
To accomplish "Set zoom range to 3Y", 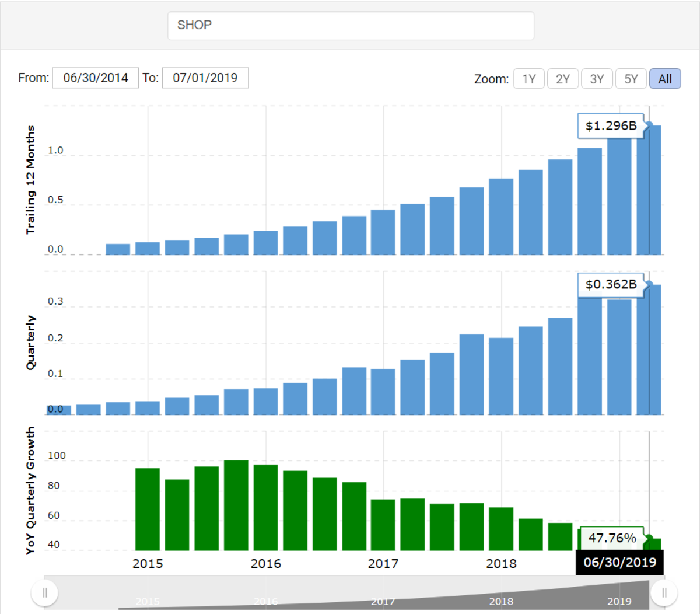I will pos(597,79).
